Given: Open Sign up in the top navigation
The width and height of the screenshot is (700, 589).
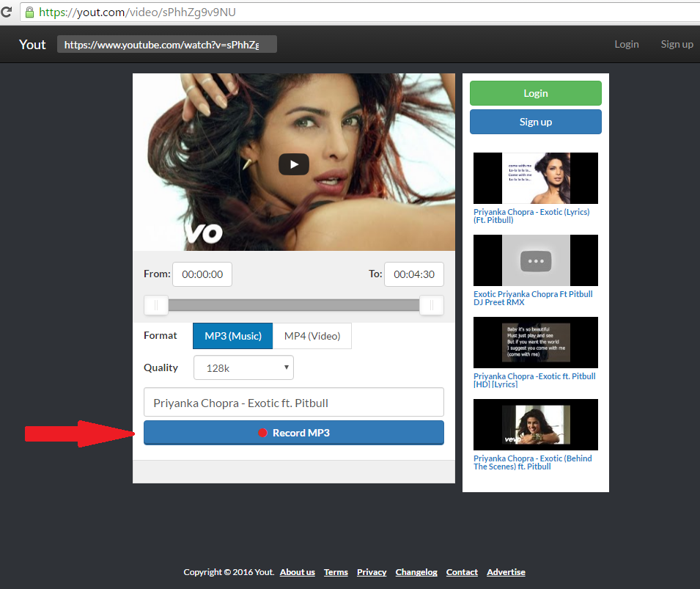Looking at the screenshot, I should (x=677, y=44).
